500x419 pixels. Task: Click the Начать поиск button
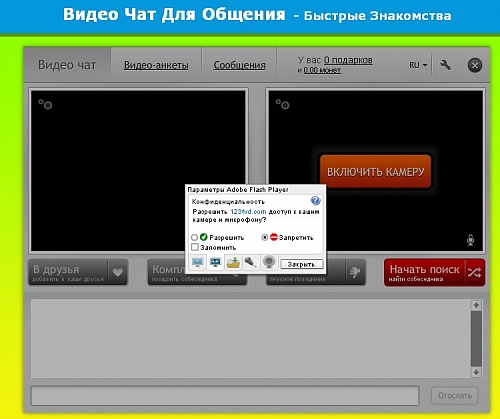[434, 273]
